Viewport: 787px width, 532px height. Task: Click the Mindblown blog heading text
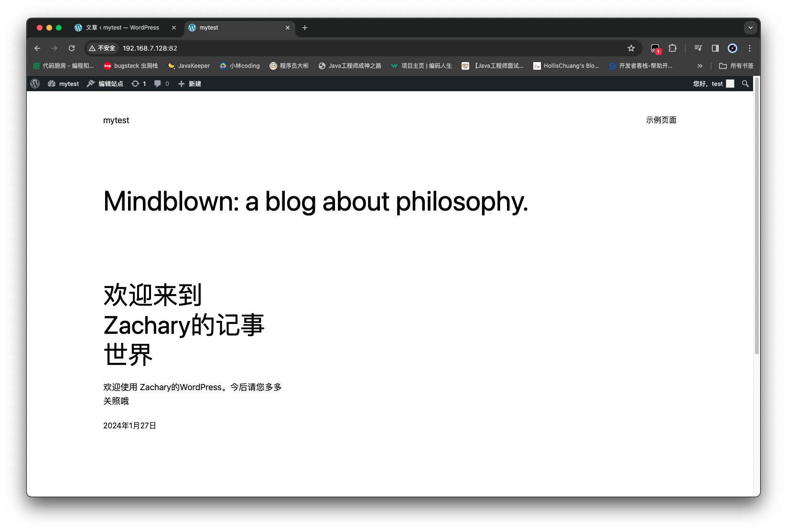tap(316, 202)
